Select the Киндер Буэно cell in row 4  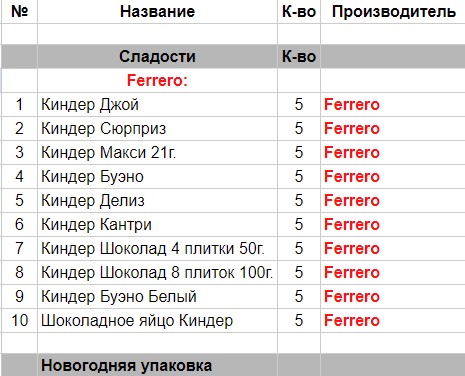tap(157, 176)
